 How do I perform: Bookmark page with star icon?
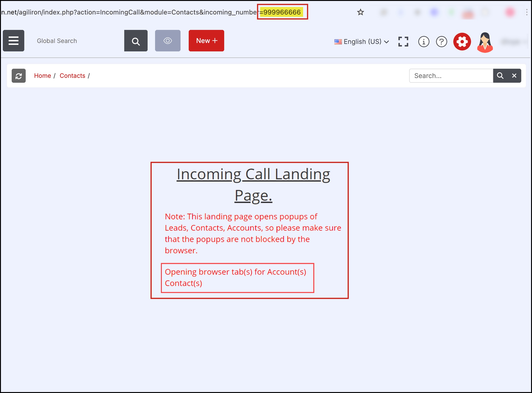(x=360, y=12)
